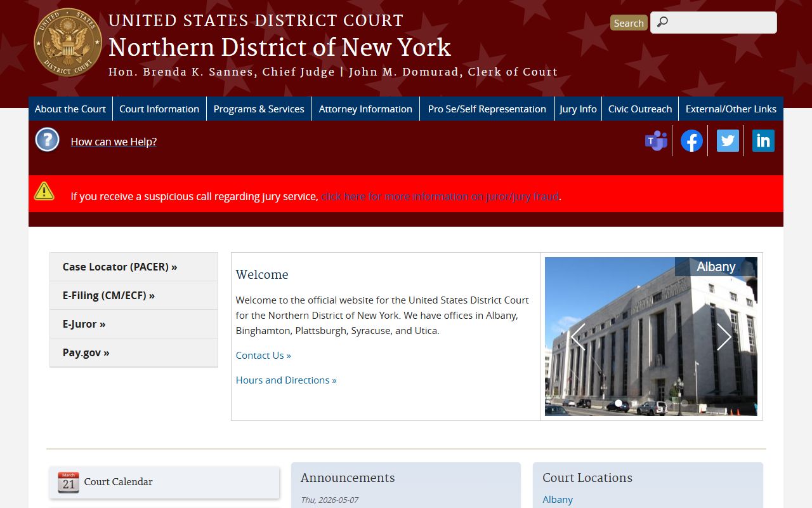Image resolution: width=812 pixels, height=508 pixels.
Task: Click the US District Court seal logo
Action: pos(68,43)
